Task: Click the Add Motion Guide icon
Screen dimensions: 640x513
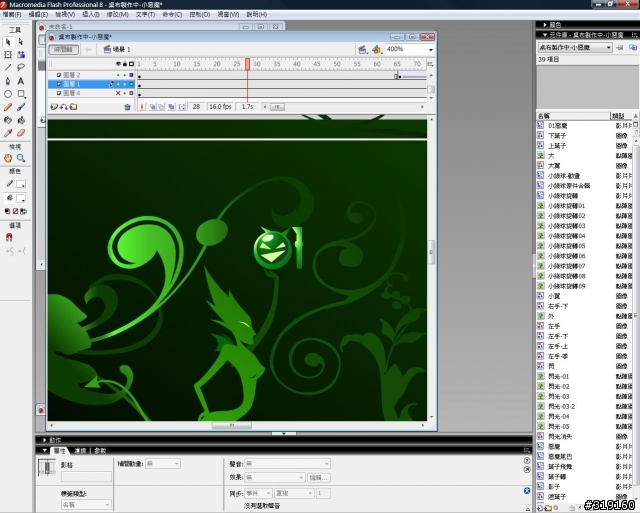Action: pyautogui.click(x=64, y=107)
